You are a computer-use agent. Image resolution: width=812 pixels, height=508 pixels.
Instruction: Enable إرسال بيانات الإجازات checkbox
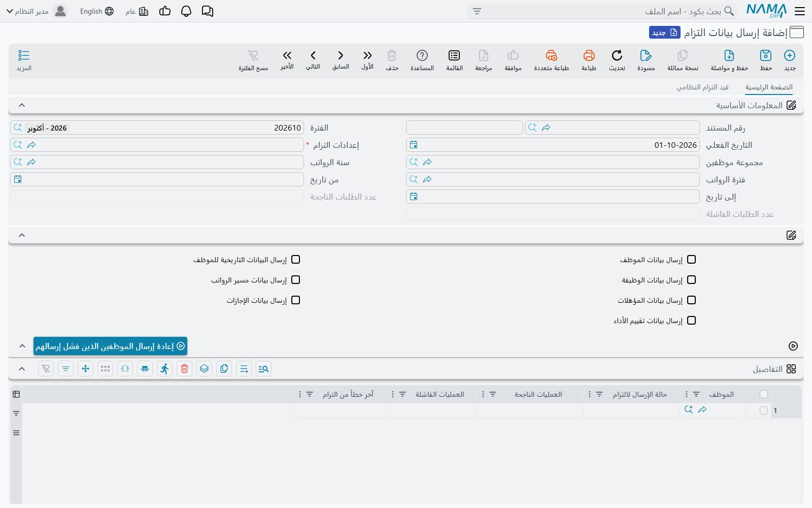(296, 300)
